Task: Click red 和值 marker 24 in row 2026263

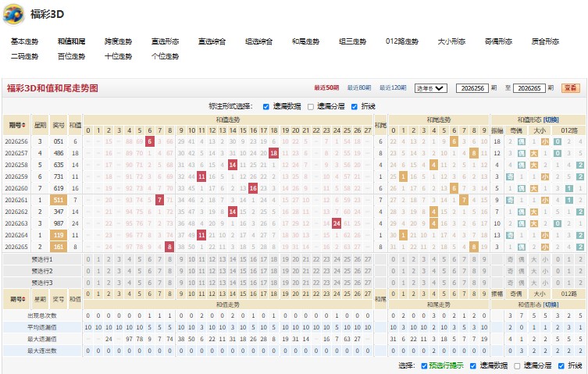Action: click(x=337, y=223)
